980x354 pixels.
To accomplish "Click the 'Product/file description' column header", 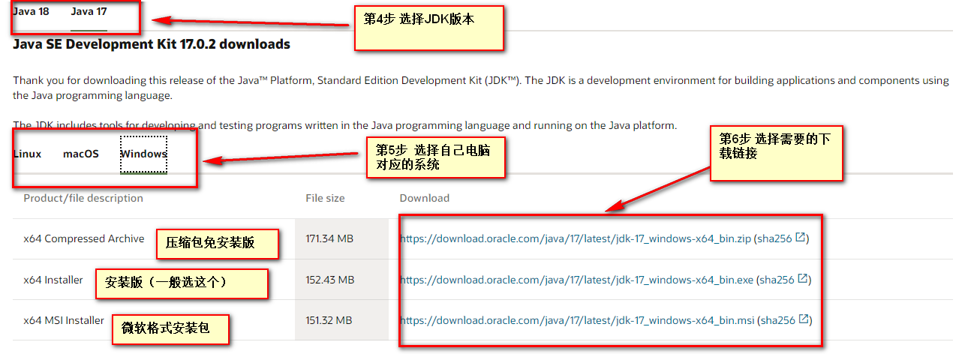I will (83, 198).
